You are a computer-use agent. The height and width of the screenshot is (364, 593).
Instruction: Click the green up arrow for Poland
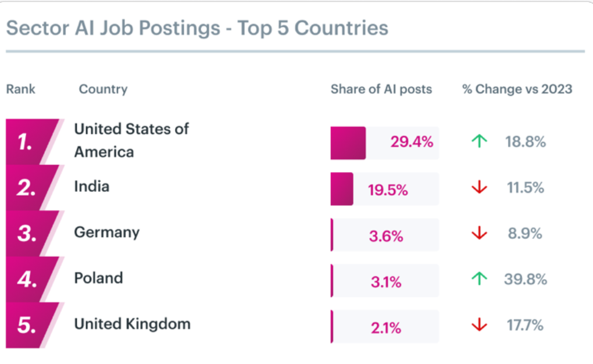(x=479, y=280)
